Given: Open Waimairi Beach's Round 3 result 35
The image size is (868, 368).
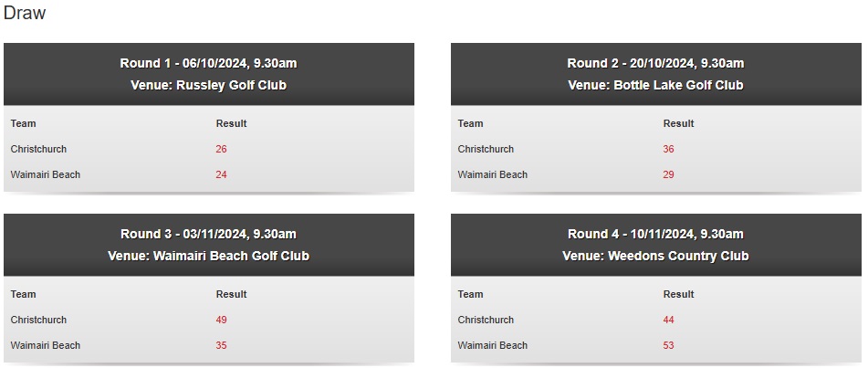Looking at the screenshot, I should point(222,345).
